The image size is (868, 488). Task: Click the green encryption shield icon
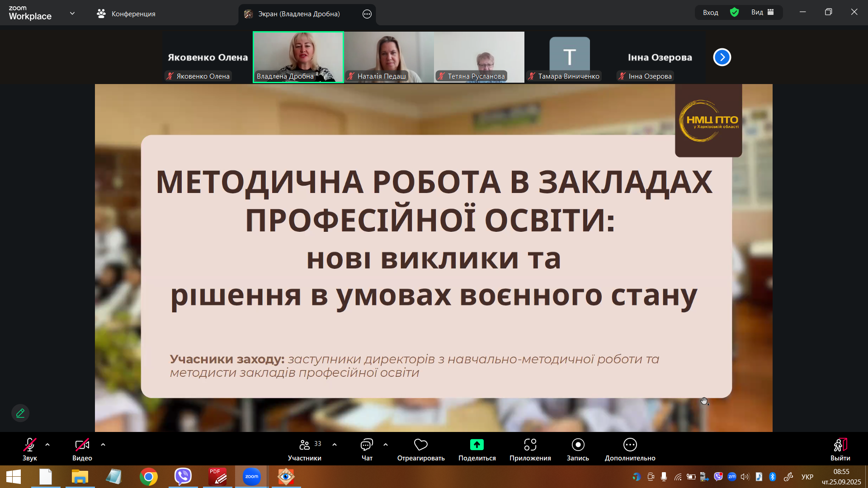734,12
